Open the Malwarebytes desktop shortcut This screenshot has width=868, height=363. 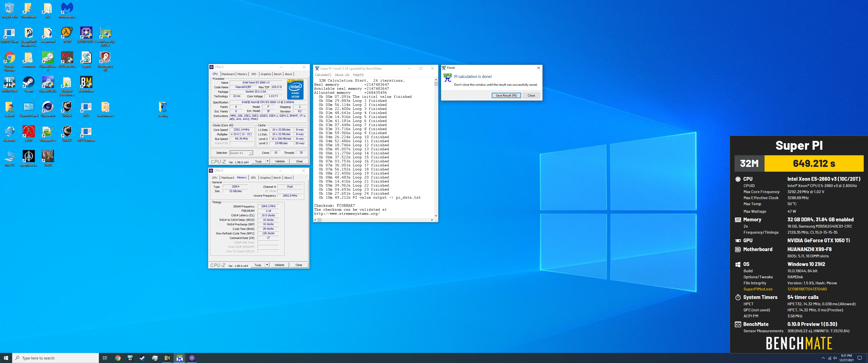pyautogui.click(x=67, y=10)
